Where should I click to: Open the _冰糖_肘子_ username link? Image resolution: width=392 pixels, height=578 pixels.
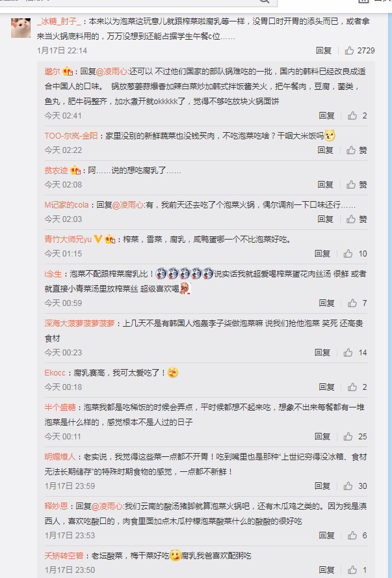(59, 21)
